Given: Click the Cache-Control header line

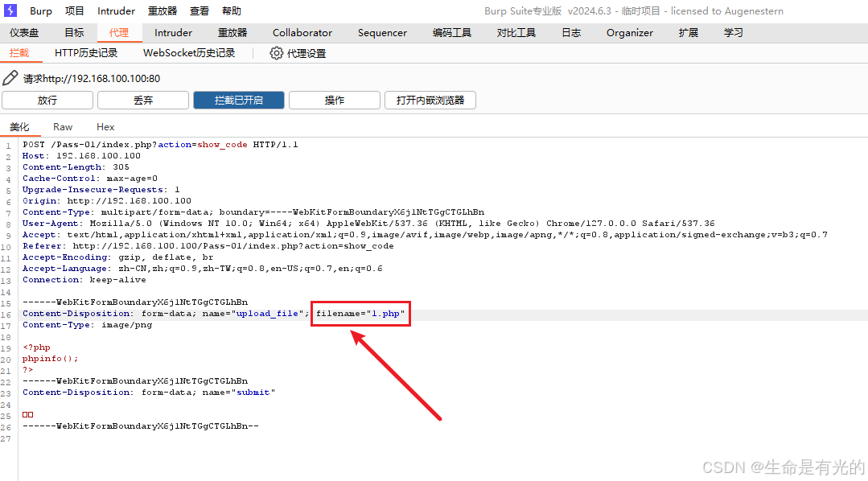Looking at the screenshot, I should click(89, 179).
